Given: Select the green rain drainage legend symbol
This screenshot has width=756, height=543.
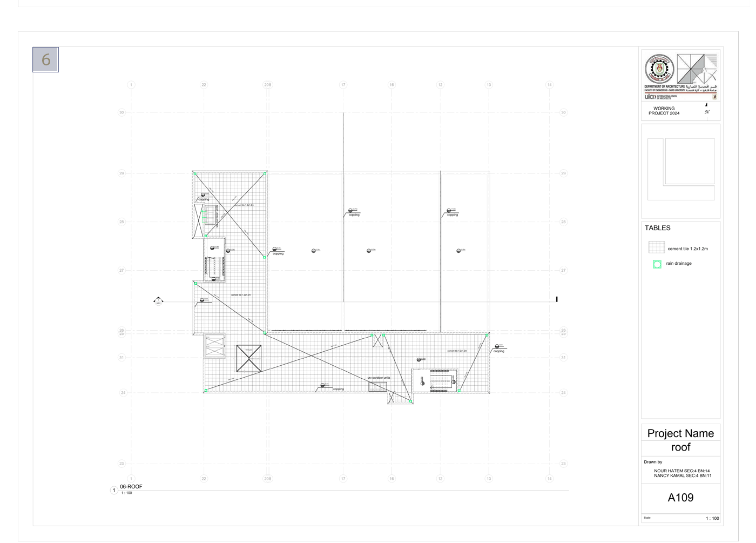Looking at the screenshot, I should [657, 264].
